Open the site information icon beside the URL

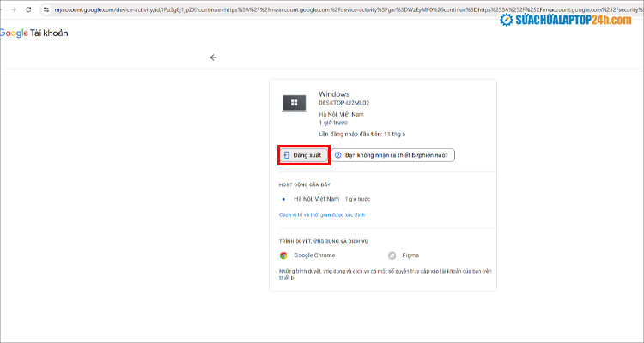tap(45, 9)
